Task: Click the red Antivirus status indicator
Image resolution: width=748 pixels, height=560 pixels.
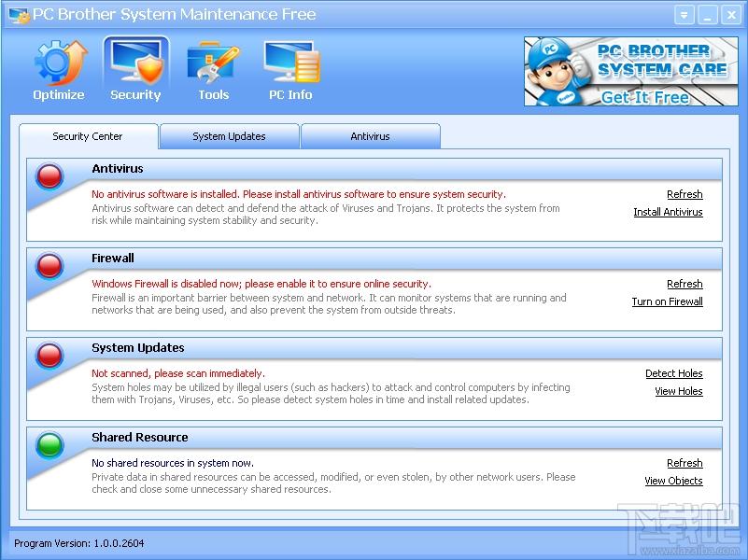Action: point(49,175)
